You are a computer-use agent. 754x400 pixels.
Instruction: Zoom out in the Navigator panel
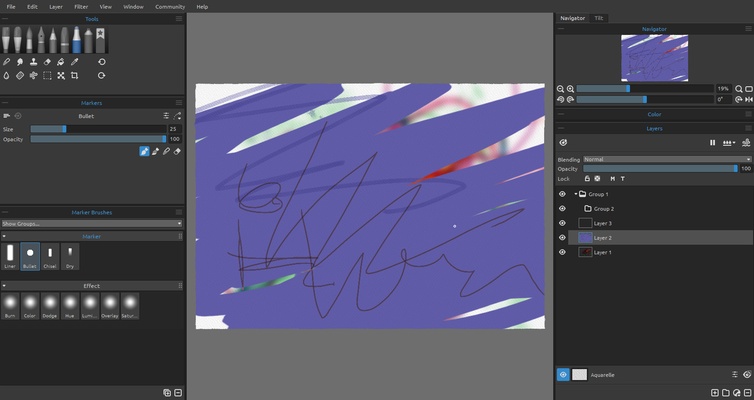(x=560, y=89)
